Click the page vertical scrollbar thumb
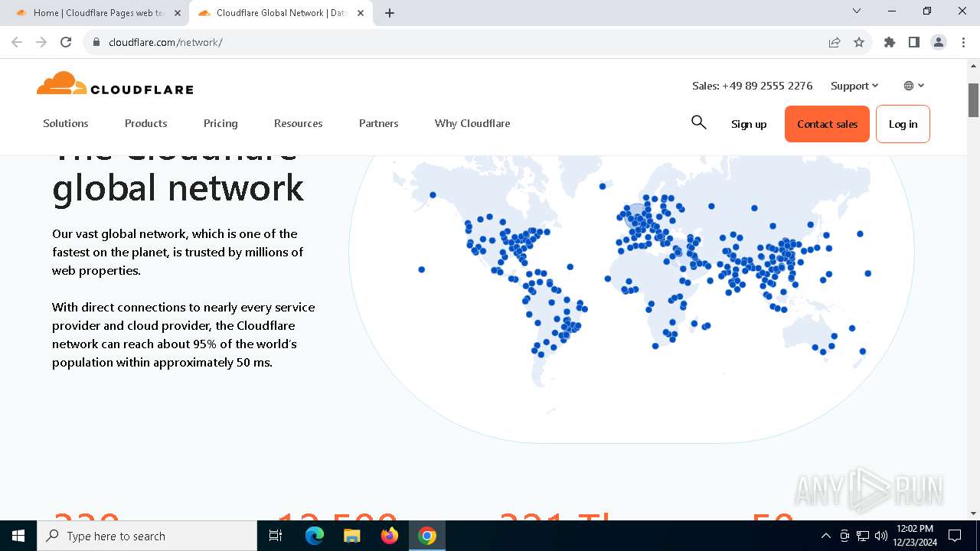Viewport: 980px width, 551px height. [974, 99]
